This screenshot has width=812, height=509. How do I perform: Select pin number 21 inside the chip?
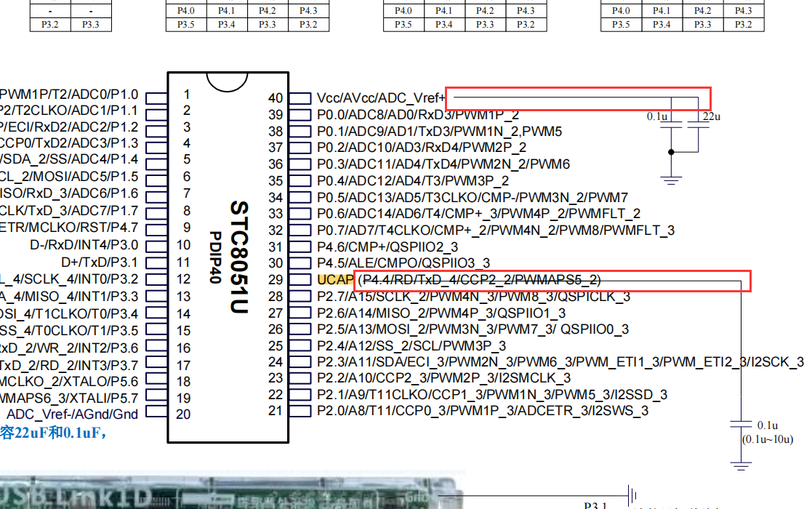tap(276, 411)
